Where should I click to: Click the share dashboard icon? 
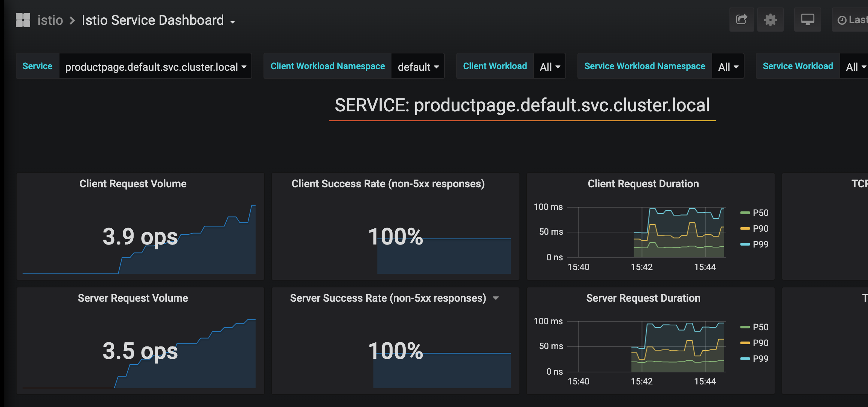[742, 20]
